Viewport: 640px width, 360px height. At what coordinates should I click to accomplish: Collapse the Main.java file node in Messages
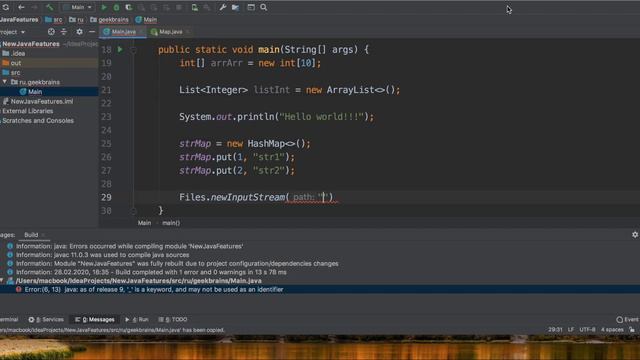(2, 280)
